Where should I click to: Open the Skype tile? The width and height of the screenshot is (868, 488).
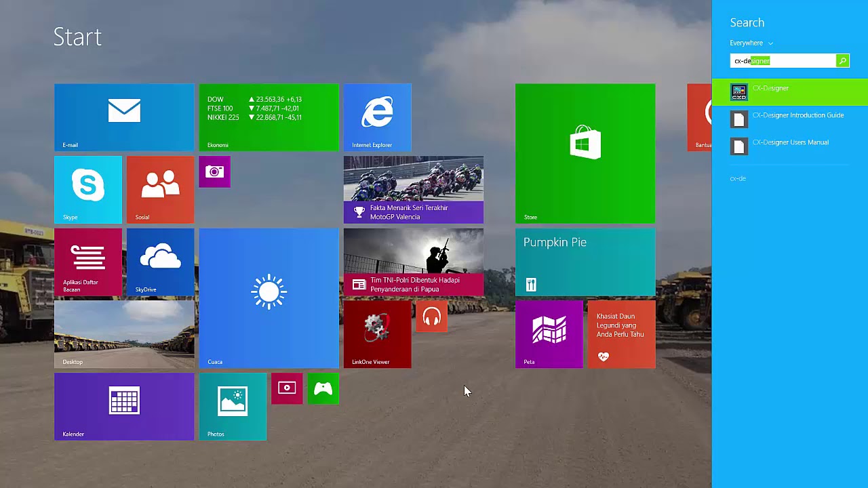[88, 190]
